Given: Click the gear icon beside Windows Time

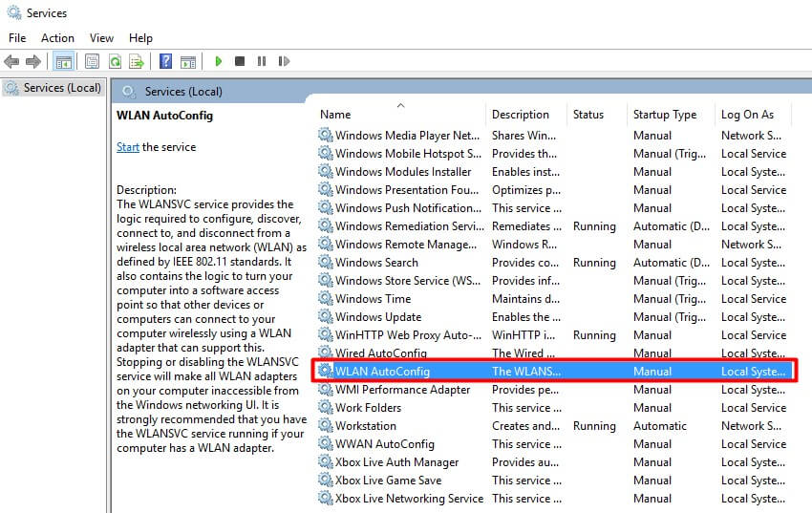Looking at the screenshot, I should (325, 298).
